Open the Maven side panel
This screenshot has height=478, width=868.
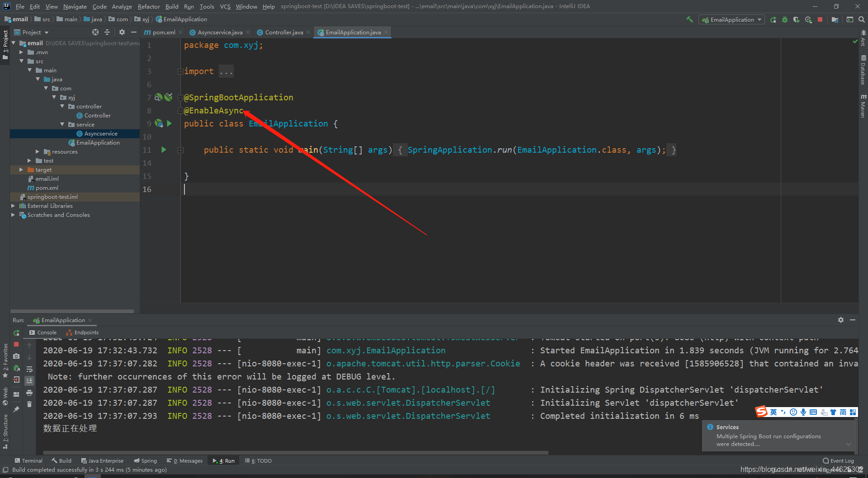pyautogui.click(x=863, y=106)
